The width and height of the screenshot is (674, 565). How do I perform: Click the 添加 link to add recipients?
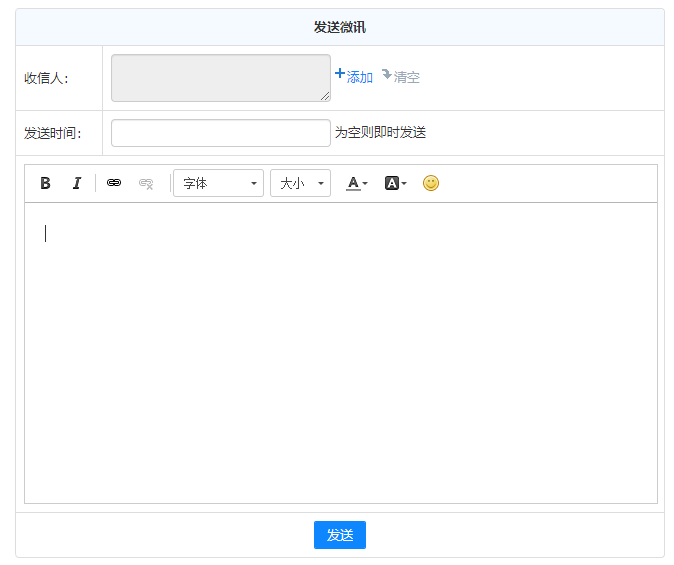(354, 77)
